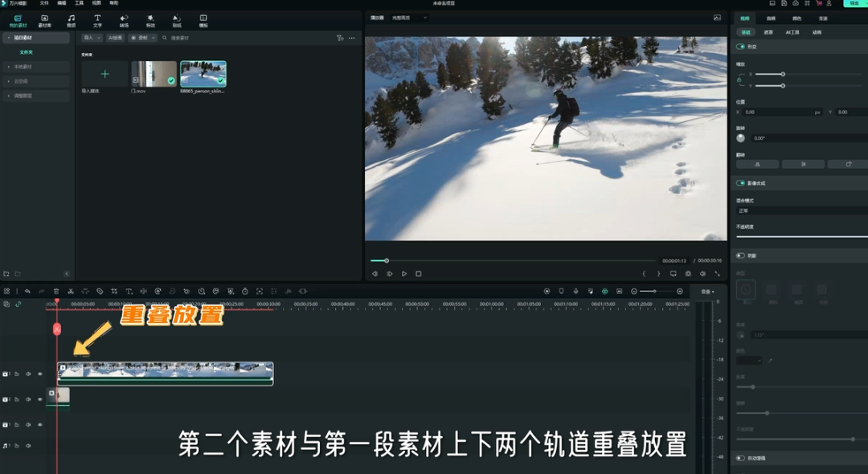Image resolution: width=868 pixels, height=474 pixels.
Task: Click the Export button
Action: tap(855, 3)
